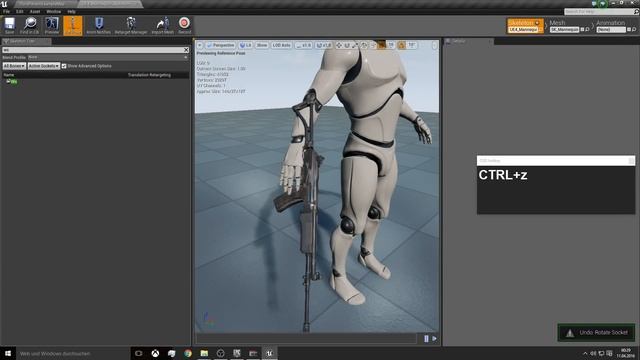Screen dimensions: 640x360
Task: Open Chrome from the taskbar
Action: pos(188,353)
